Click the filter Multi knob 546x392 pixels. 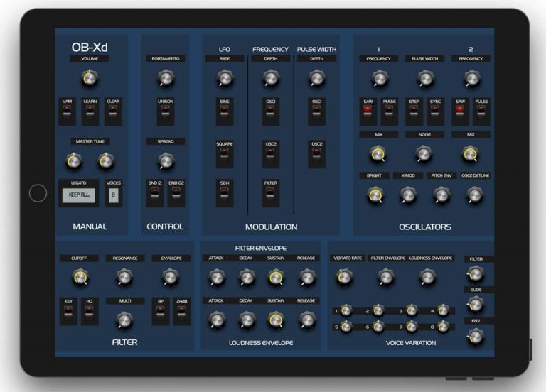pos(124,320)
